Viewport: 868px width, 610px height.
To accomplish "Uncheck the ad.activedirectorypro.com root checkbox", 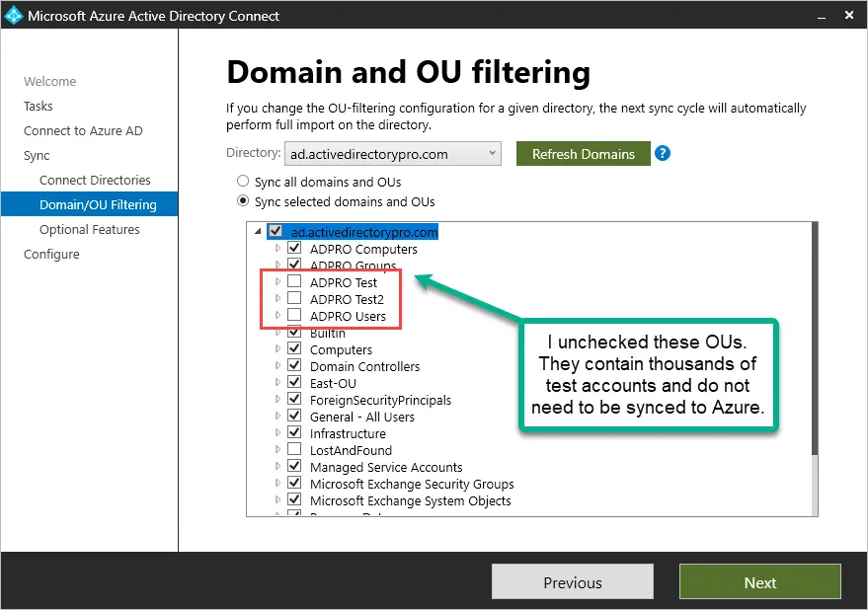I will (276, 231).
